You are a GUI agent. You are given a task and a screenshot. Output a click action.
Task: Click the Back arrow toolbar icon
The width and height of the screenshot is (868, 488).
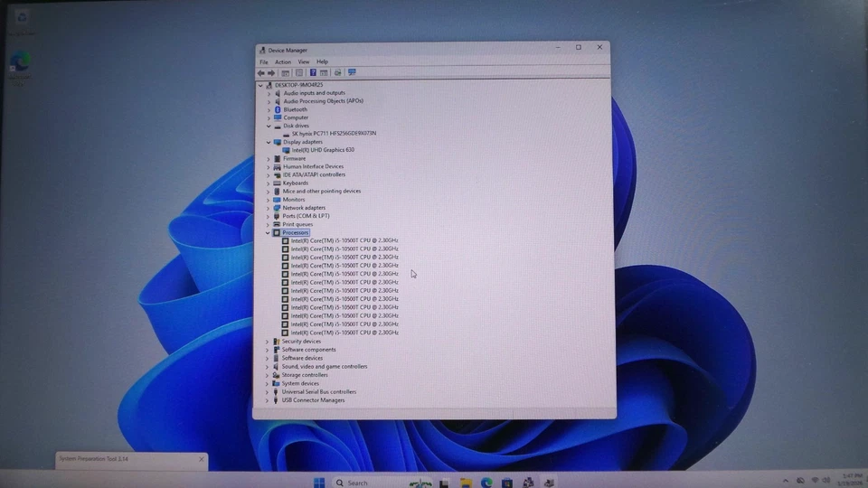tap(260, 73)
